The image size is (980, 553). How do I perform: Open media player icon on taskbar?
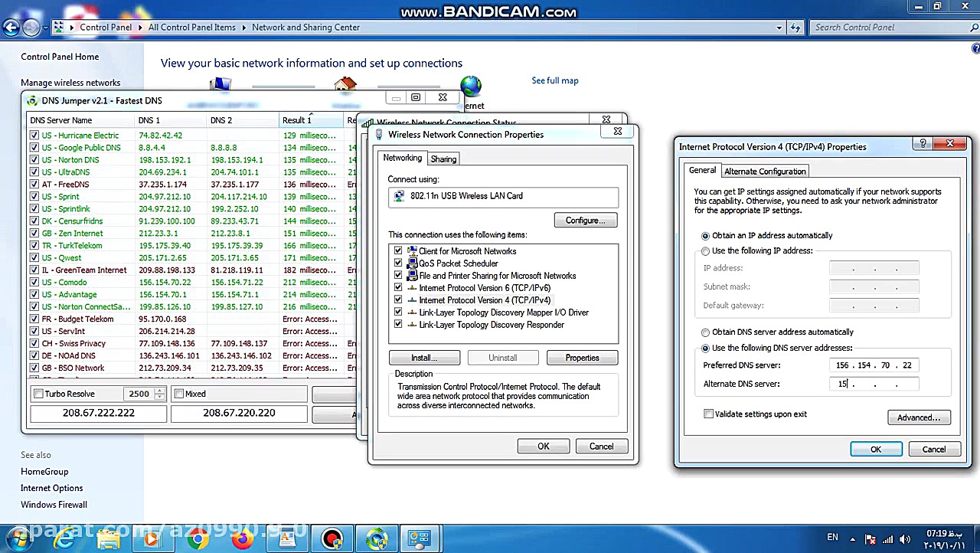[151, 539]
